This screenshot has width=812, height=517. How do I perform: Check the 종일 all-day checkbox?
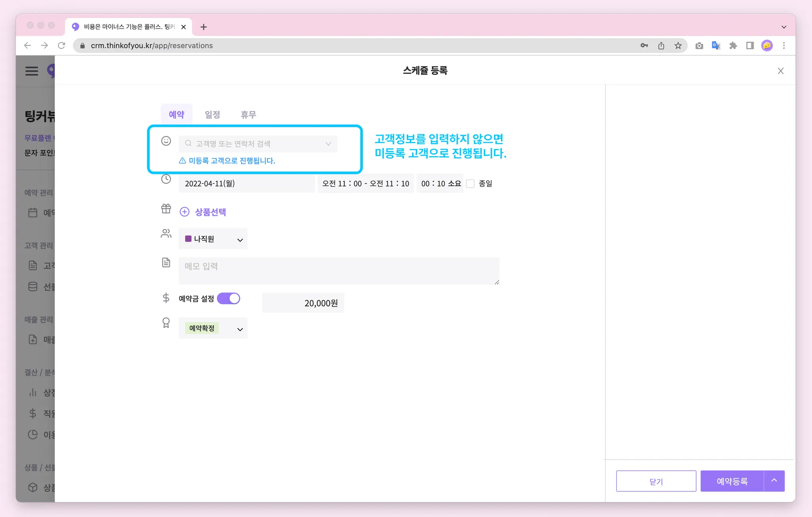click(470, 183)
